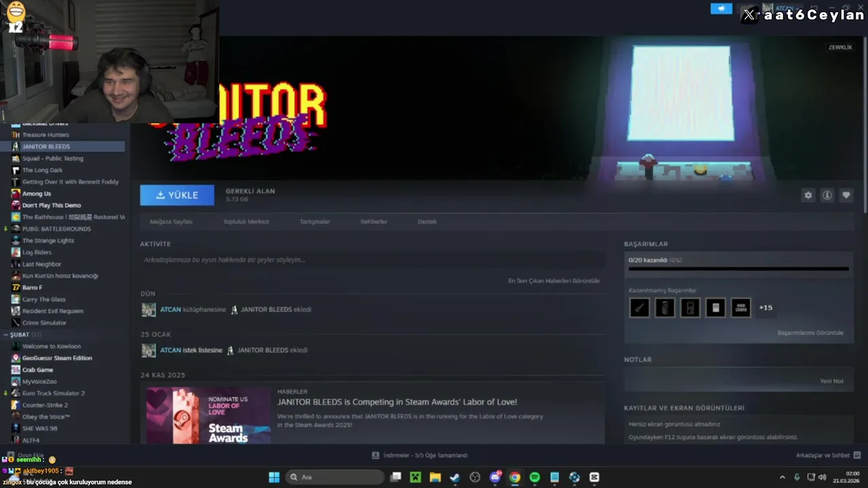Select the HIGH SCORE achievement icon
The height and width of the screenshot is (488, 868).
tap(741, 308)
